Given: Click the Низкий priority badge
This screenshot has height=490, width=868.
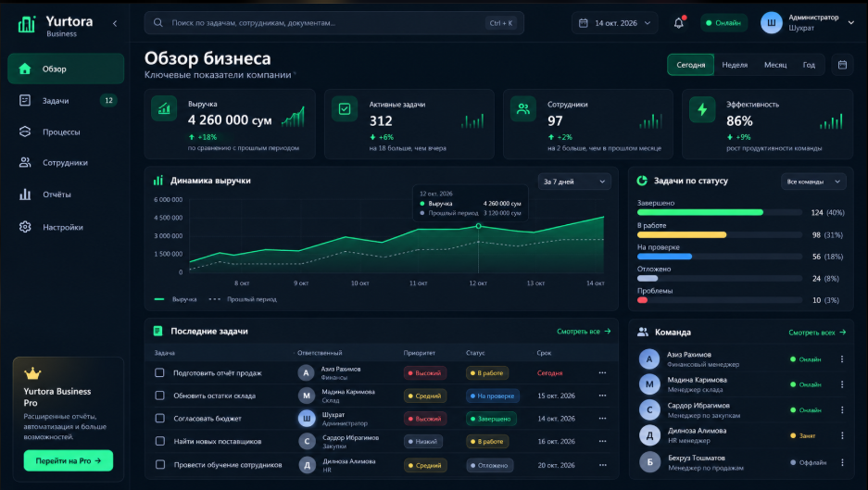Looking at the screenshot, I should (423, 441).
